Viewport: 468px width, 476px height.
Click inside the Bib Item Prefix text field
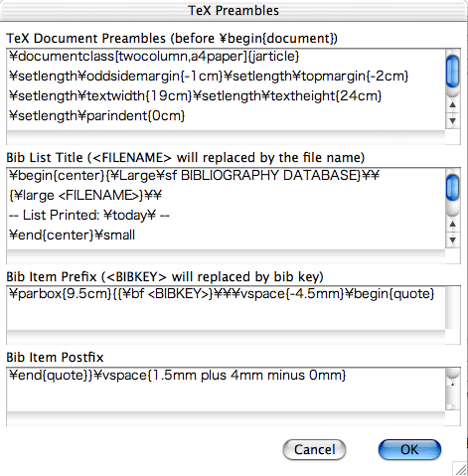pyautogui.click(x=226, y=308)
